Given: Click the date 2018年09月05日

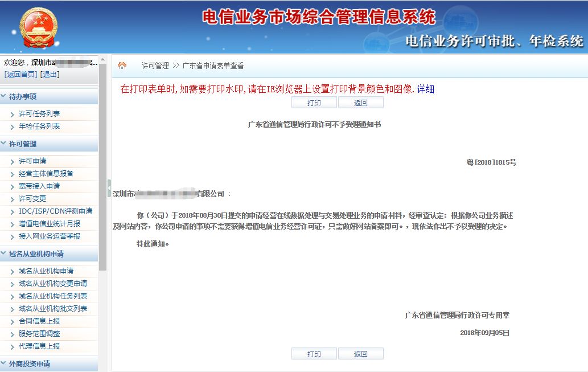Looking at the screenshot, I should coord(484,333).
